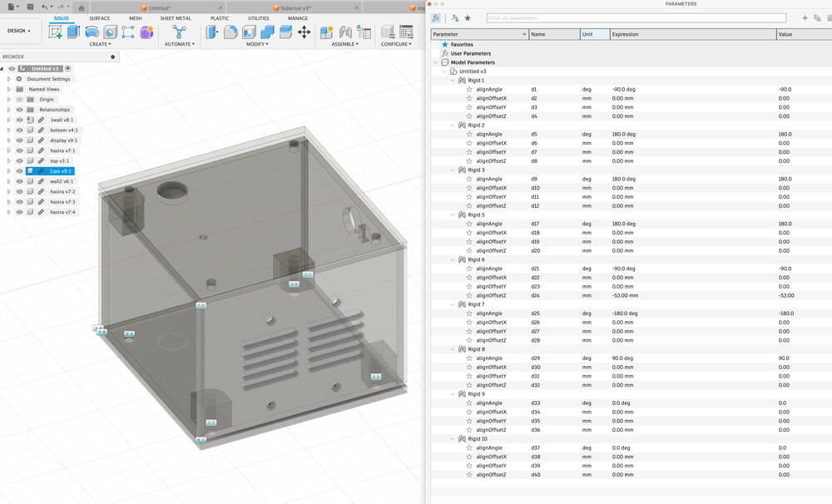Viewport: 832px width, 504px height.
Task: Select the Rectangular Pattern tool
Action: [x=128, y=32]
